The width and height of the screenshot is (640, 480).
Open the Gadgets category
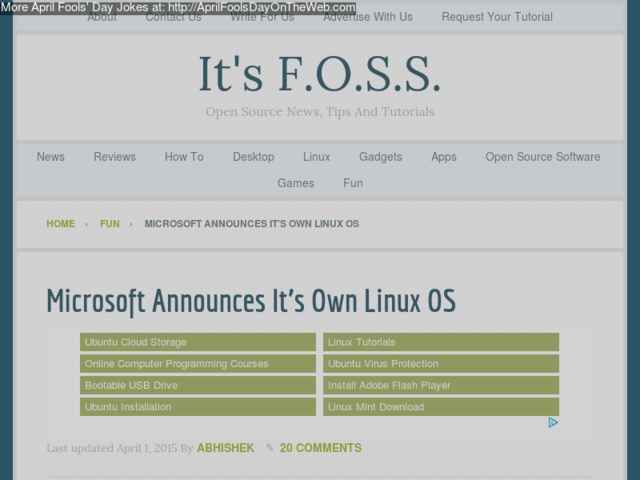click(x=381, y=157)
